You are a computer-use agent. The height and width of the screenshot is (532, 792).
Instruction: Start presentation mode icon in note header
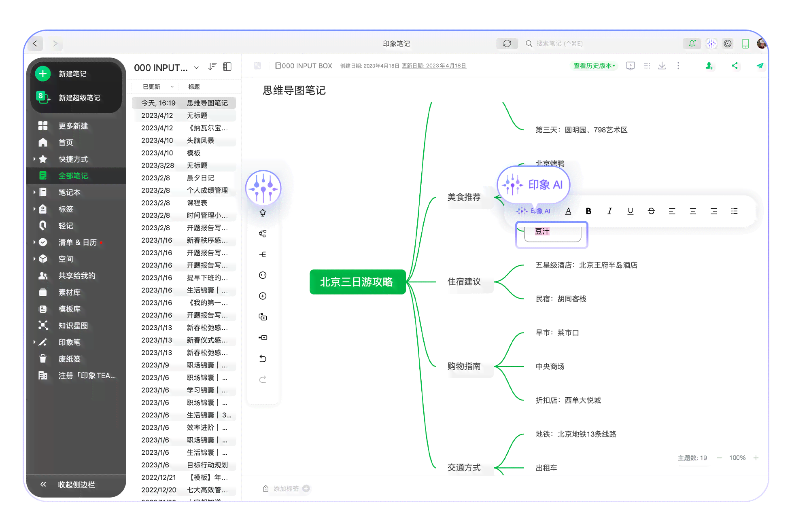(x=630, y=66)
